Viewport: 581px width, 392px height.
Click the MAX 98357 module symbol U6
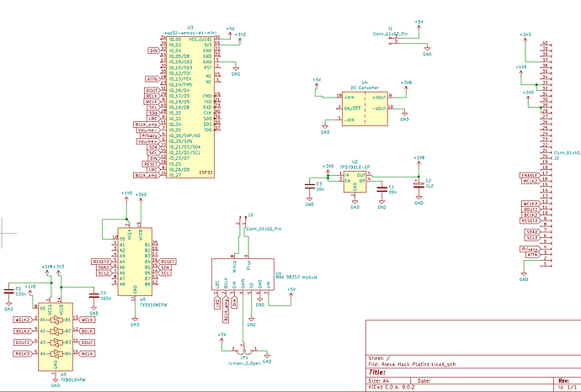243,274
